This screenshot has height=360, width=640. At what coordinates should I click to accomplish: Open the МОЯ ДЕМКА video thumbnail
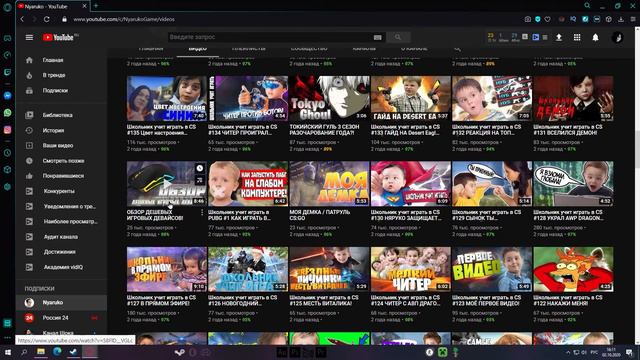[x=329, y=184]
